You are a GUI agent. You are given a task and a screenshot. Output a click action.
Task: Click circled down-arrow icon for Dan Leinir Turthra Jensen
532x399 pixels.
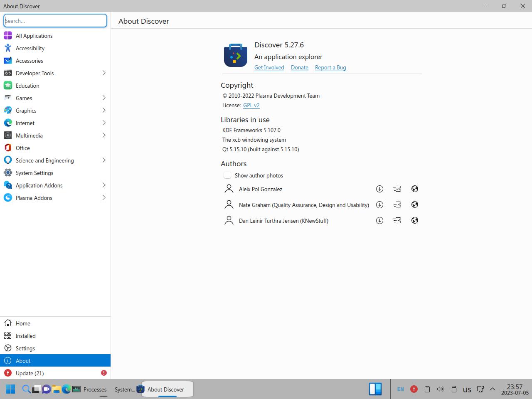click(379, 221)
